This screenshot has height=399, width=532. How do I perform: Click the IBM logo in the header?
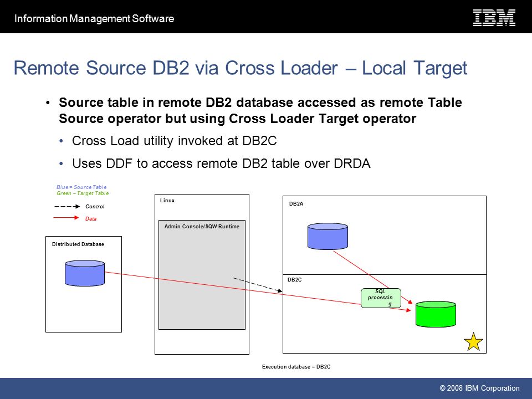coord(494,18)
